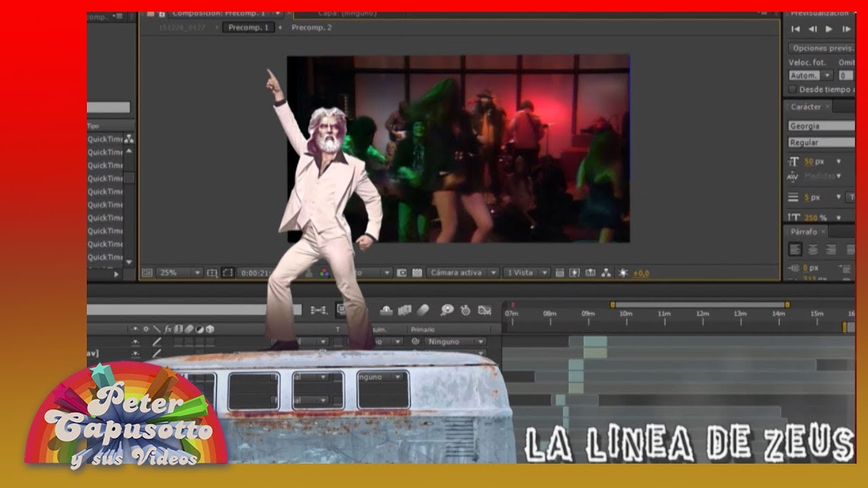This screenshot has width=868, height=488.
Task: Open the Opciones previs. button
Action: (x=821, y=48)
